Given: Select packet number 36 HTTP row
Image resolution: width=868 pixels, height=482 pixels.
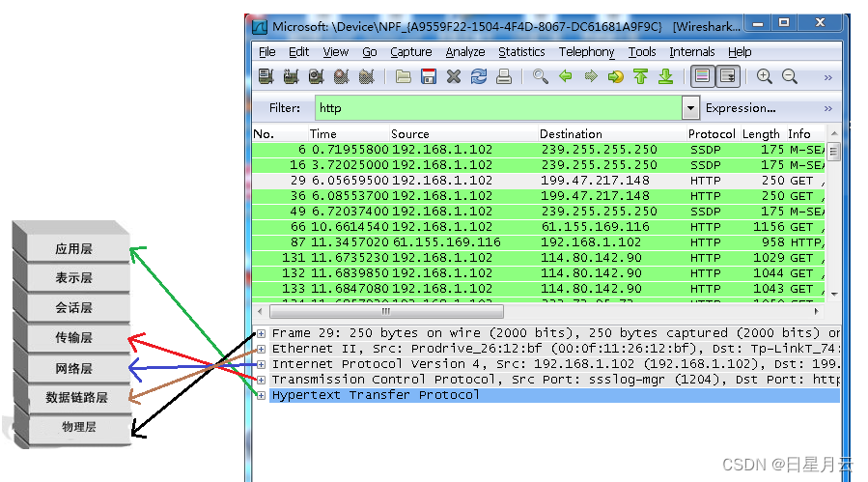Looking at the screenshot, I should (539, 196).
